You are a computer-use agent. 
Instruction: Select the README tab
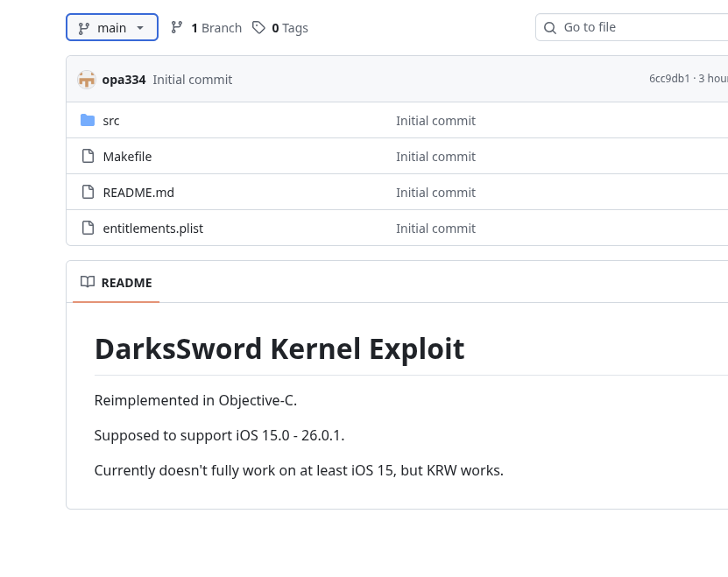tap(116, 282)
